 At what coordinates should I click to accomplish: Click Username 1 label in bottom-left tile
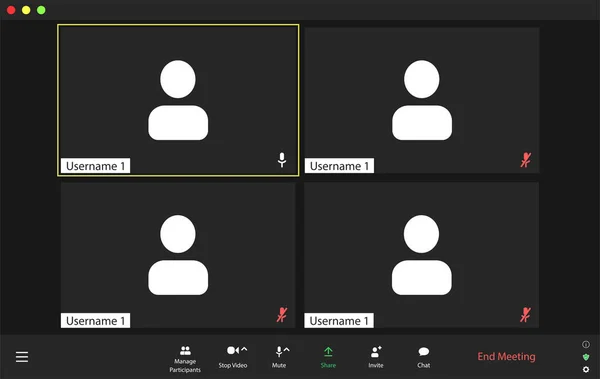[95, 320]
